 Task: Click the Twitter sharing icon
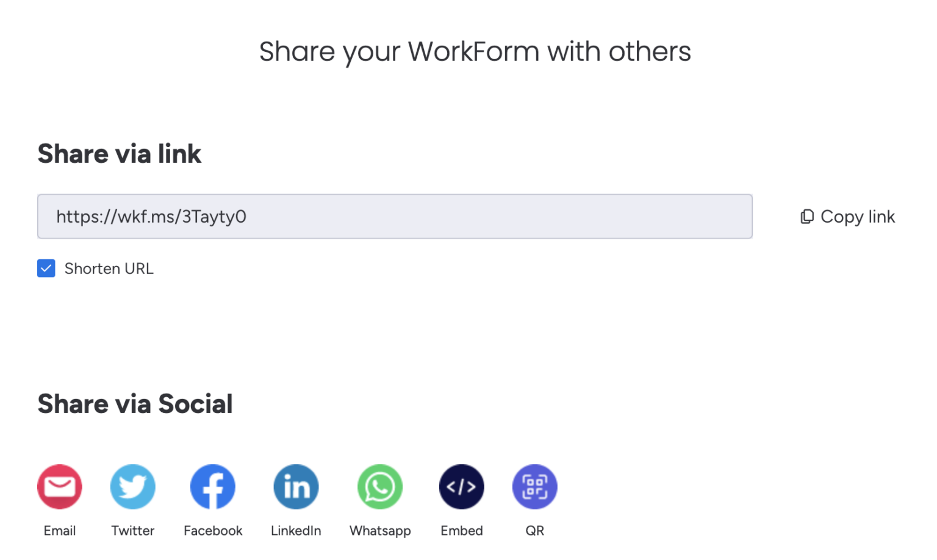tap(132, 486)
